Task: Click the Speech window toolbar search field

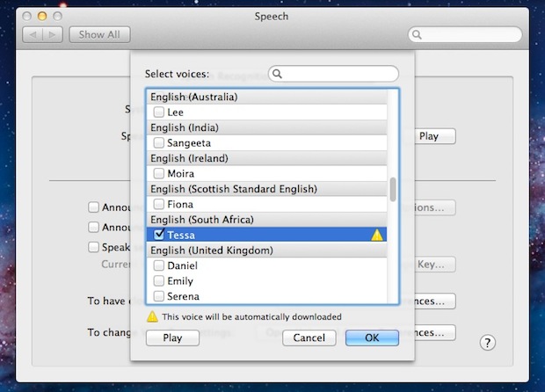Action: pyautogui.click(x=465, y=34)
